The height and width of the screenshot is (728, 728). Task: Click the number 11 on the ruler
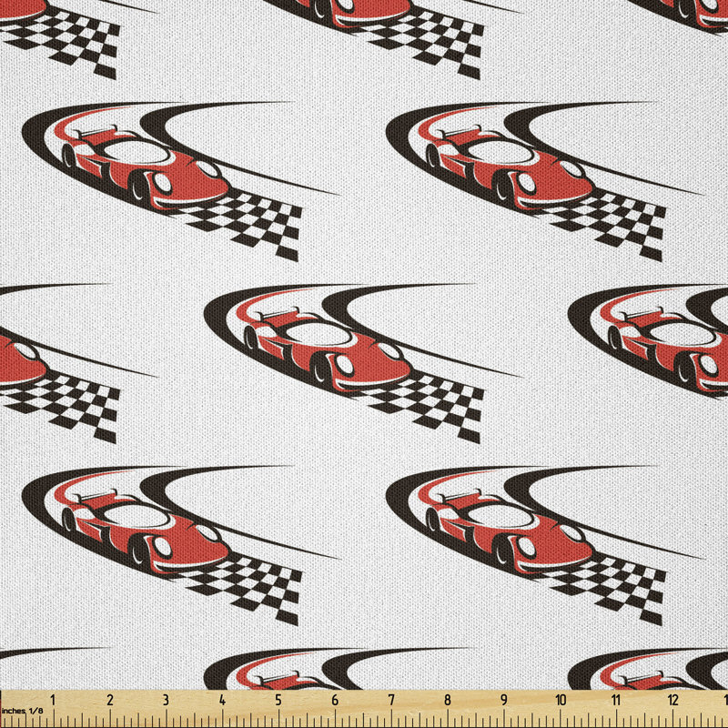[x=616, y=700]
